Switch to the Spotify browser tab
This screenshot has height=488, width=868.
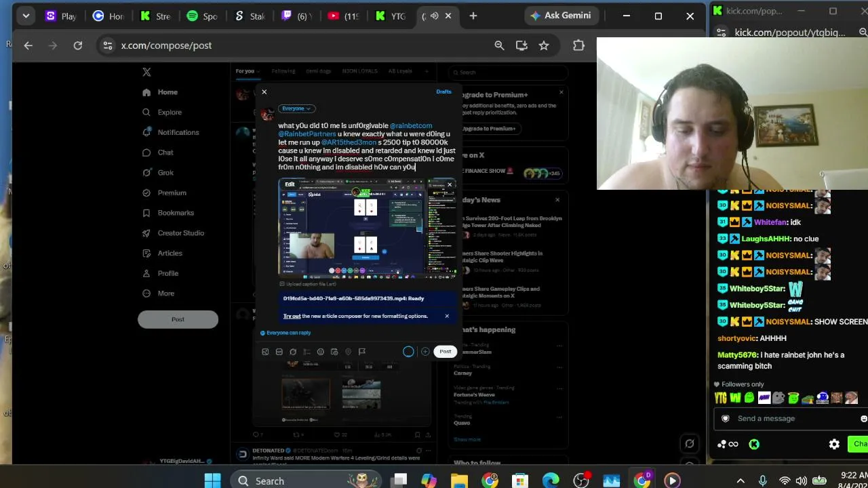[x=201, y=16]
